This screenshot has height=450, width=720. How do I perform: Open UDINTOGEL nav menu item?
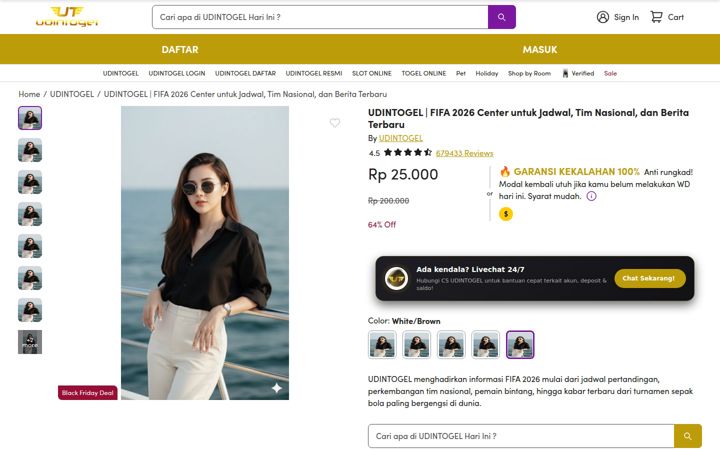121,73
